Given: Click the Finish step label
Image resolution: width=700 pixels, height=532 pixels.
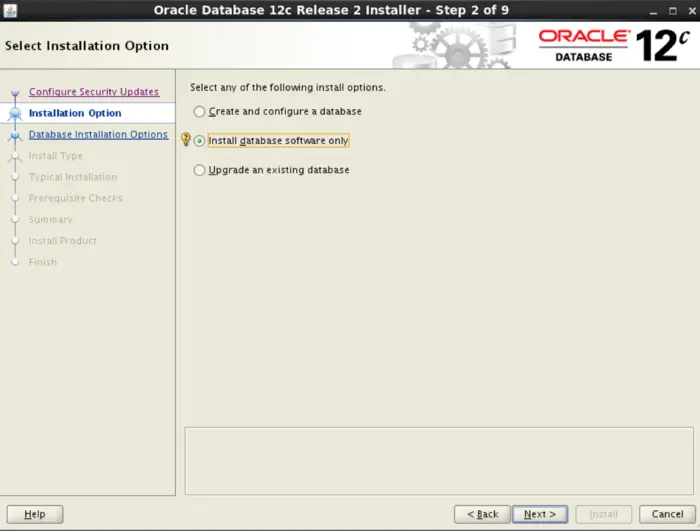Looking at the screenshot, I should (x=43, y=262).
